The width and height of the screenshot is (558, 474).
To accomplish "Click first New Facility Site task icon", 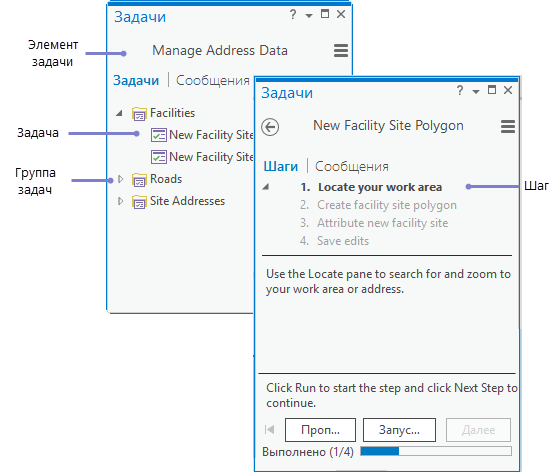I will point(159,135).
